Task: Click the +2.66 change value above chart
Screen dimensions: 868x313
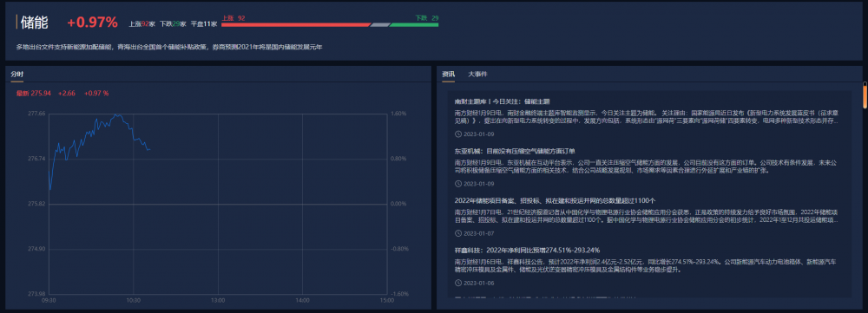Action: 67,94
